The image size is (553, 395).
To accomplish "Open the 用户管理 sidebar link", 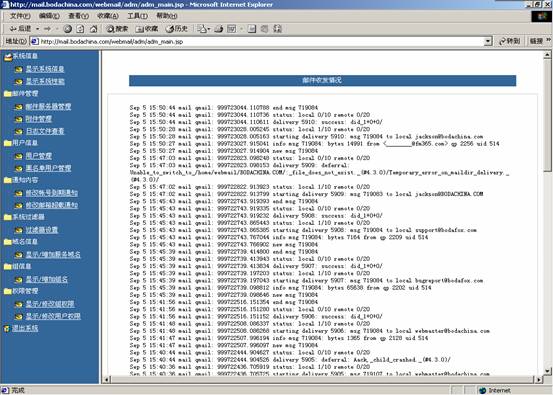I will [38, 156].
